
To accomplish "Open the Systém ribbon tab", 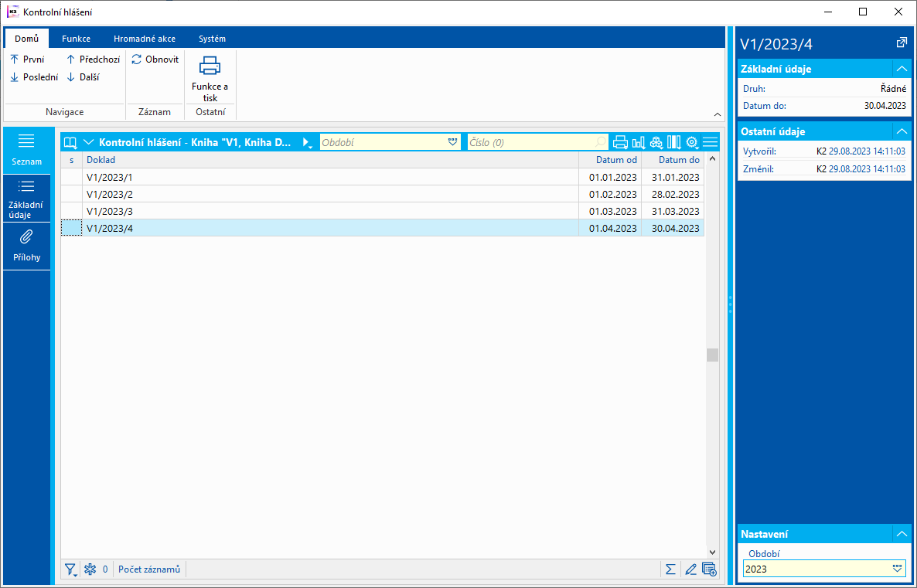I will click(x=212, y=39).
